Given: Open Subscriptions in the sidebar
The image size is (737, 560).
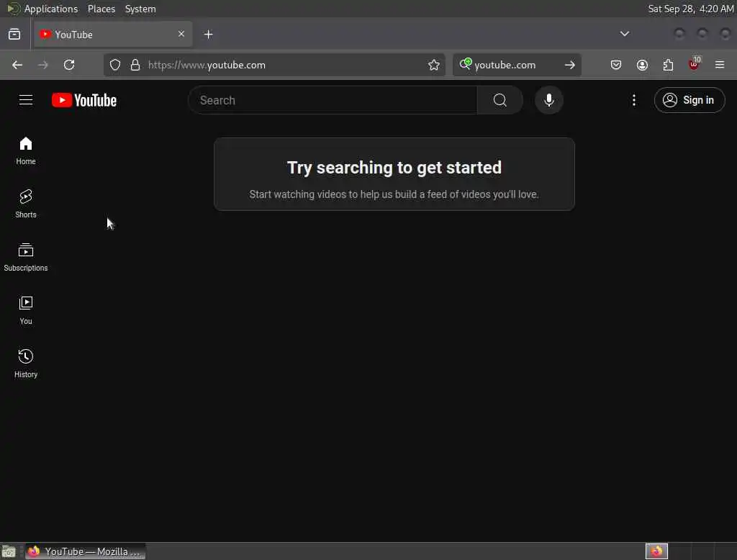Looking at the screenshot, I should pyautogui.click(x=26, y=257).
